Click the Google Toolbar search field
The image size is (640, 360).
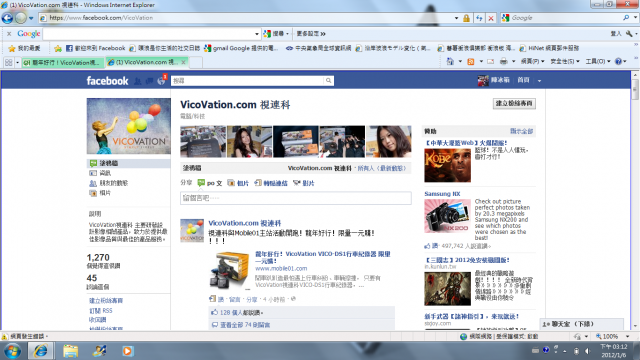(148, 33)
